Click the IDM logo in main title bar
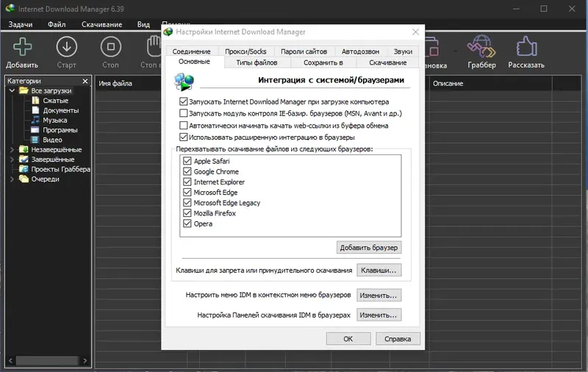The width and height of the screenshot is (588, 372). [10, 8]
